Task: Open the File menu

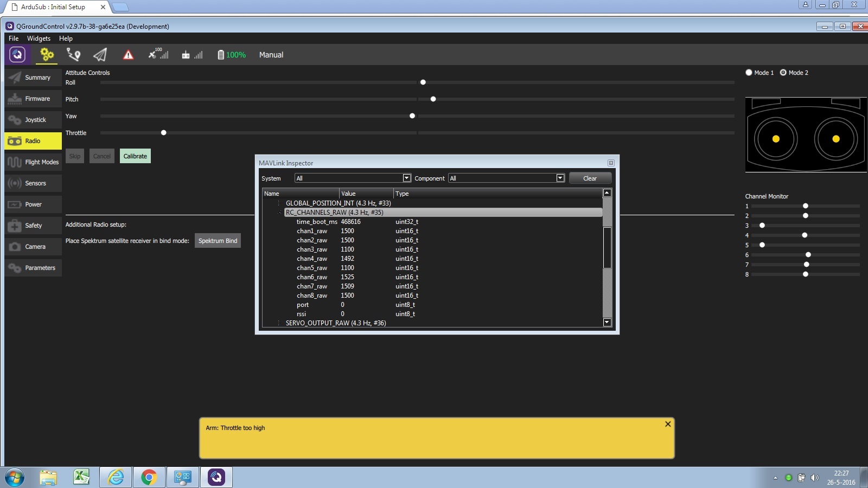Action: (x=14, y=38)
